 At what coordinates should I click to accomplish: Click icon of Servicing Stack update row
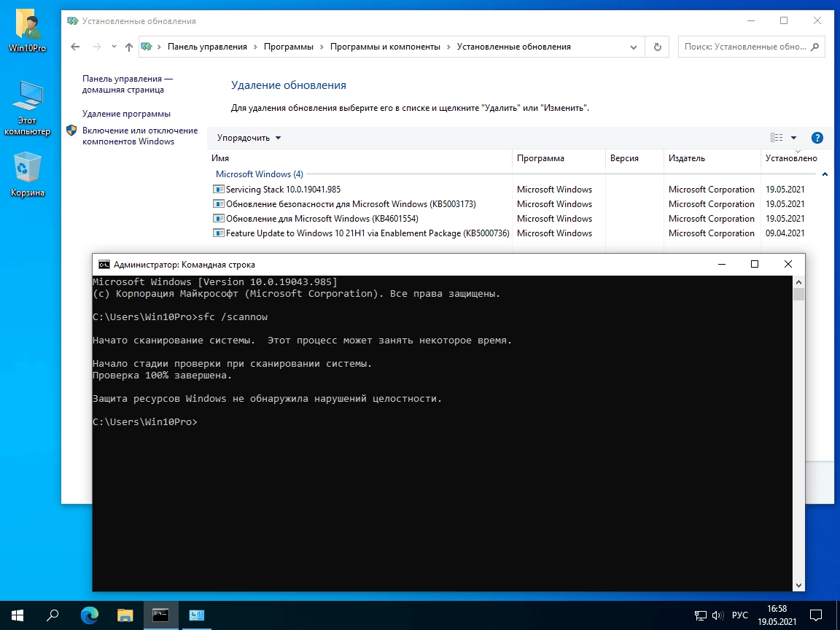pos(218,189)
